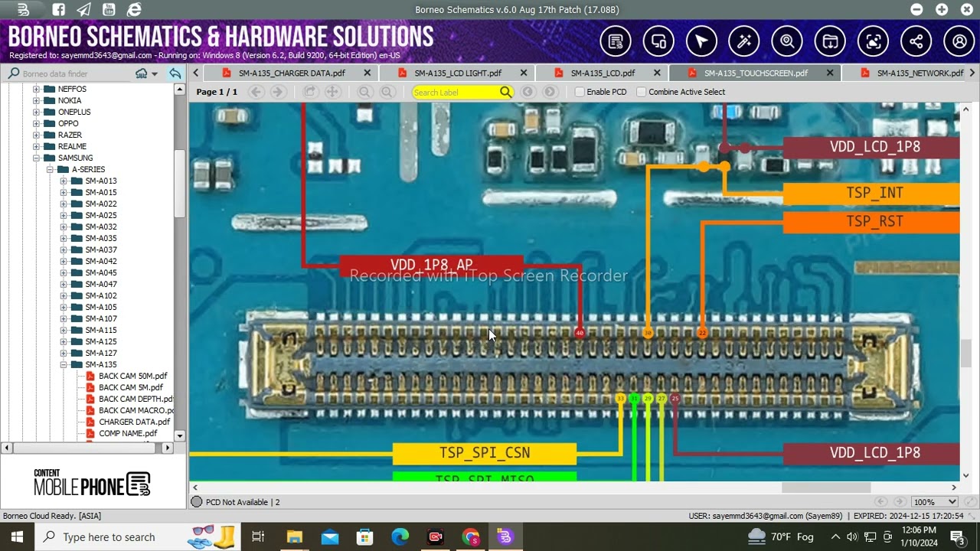Expand the REALME folder
Screen dimensions: 980x551
coord(36,146)
